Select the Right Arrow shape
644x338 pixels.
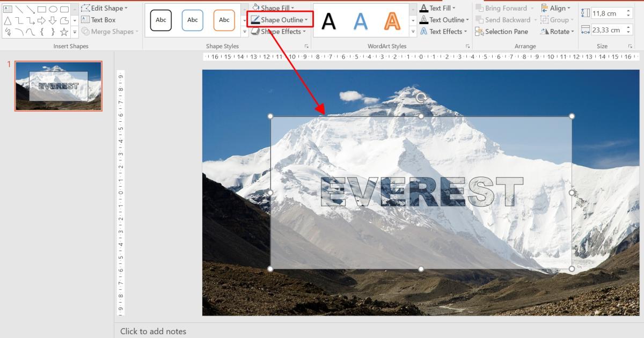(x=42, y=21)
